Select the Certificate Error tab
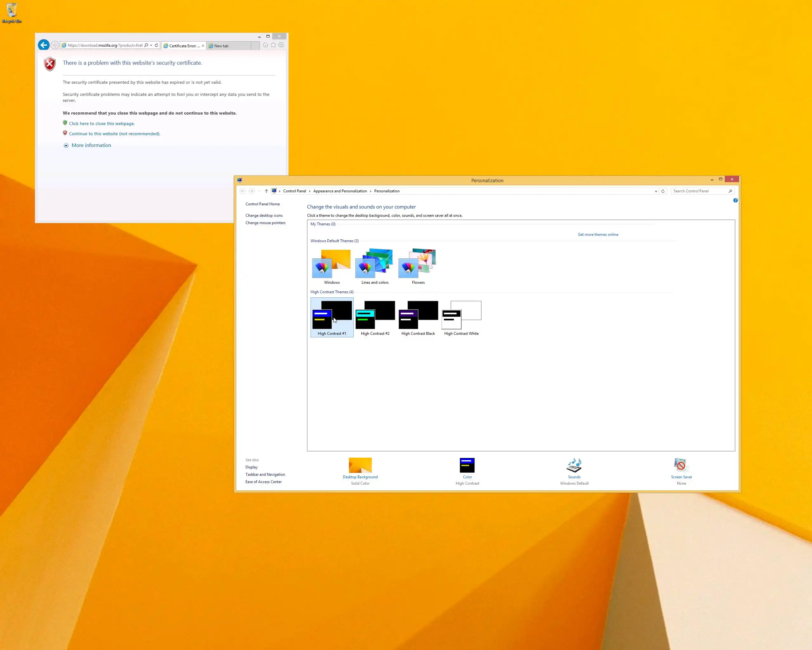The image size is (812, 650). tap(183, 46)
